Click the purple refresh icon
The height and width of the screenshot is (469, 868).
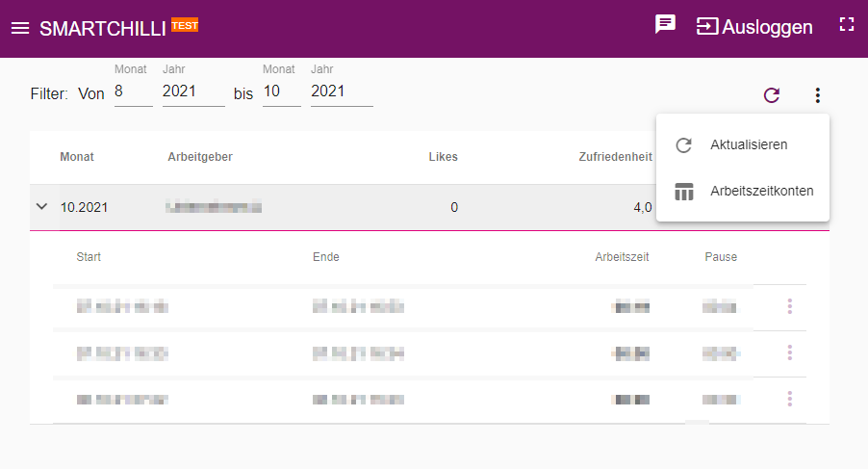(772, 94)
